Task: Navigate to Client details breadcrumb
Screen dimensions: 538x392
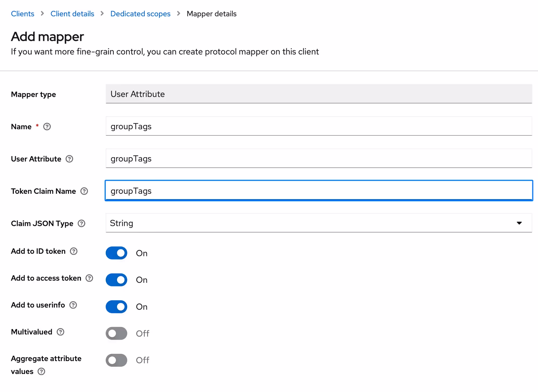Action: click(x=72, y=14)
